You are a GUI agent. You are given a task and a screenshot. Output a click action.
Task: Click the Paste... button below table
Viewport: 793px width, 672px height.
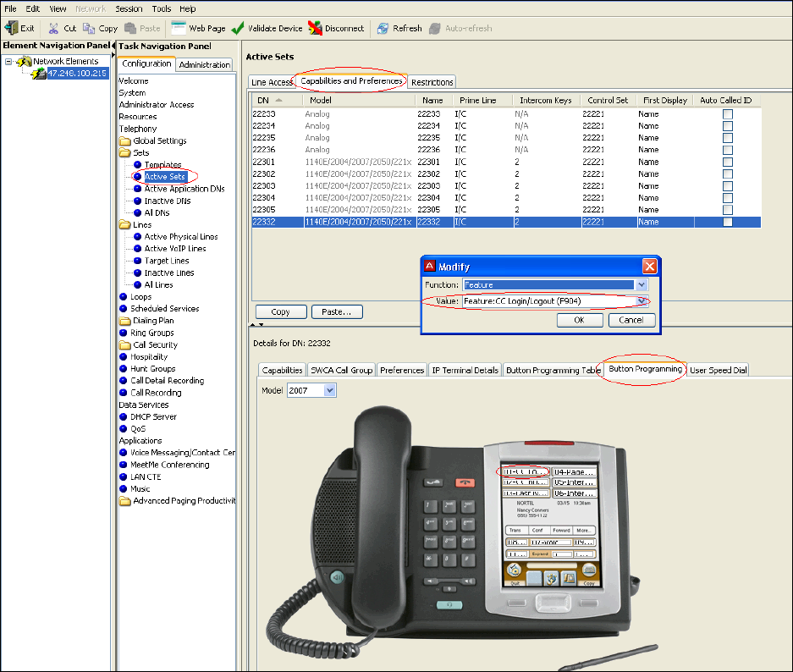[x=337, y=312]
